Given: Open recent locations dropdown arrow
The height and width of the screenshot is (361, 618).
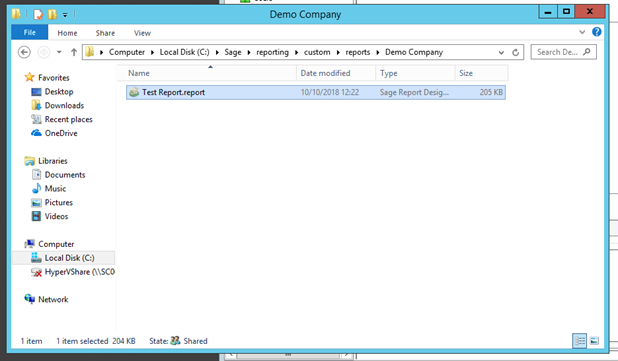Looking at the screenshot, I should [x=59, y=52].
